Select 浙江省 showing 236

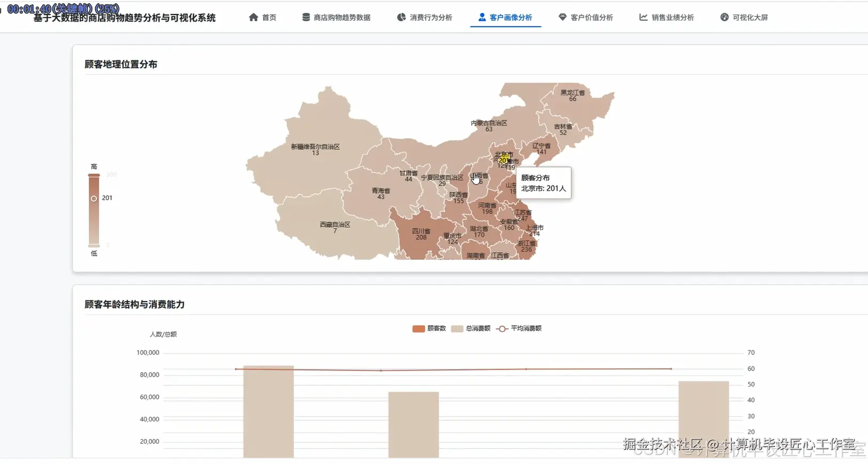[526, 246]
